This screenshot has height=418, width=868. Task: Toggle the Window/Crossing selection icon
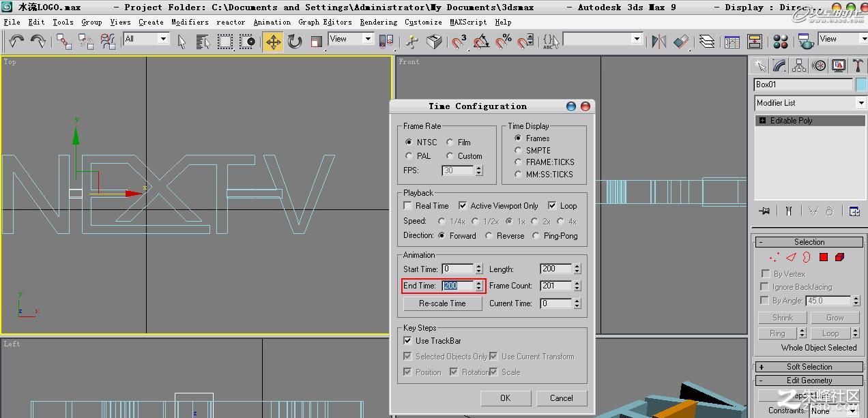[247, 42]
